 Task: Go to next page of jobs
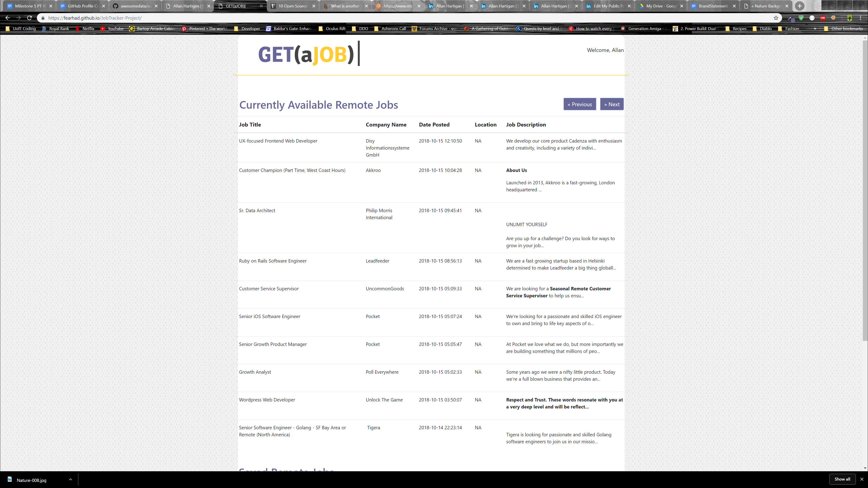coord(612,104)
